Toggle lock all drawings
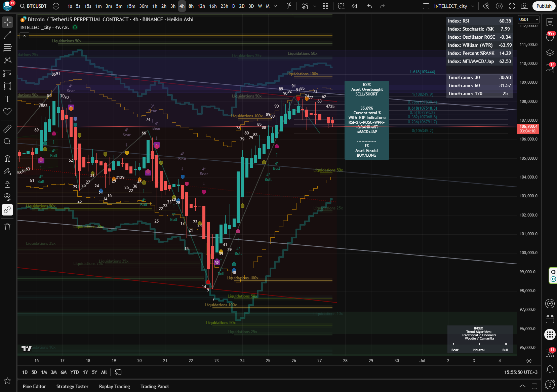557x392 pixels. tap(7, 184)
